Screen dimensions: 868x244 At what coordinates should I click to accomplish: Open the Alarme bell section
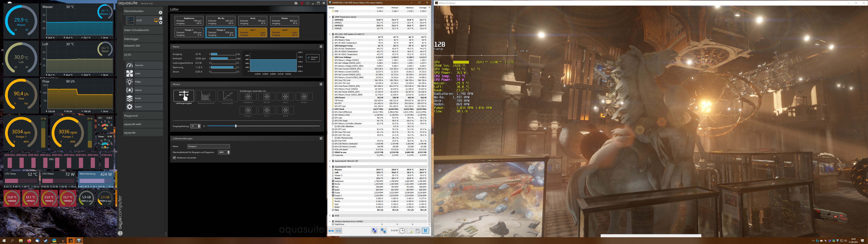[x=144, y=90]
